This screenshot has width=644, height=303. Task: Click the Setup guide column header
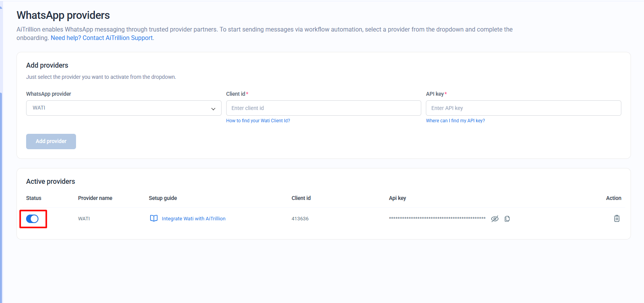tap(163, 198)
